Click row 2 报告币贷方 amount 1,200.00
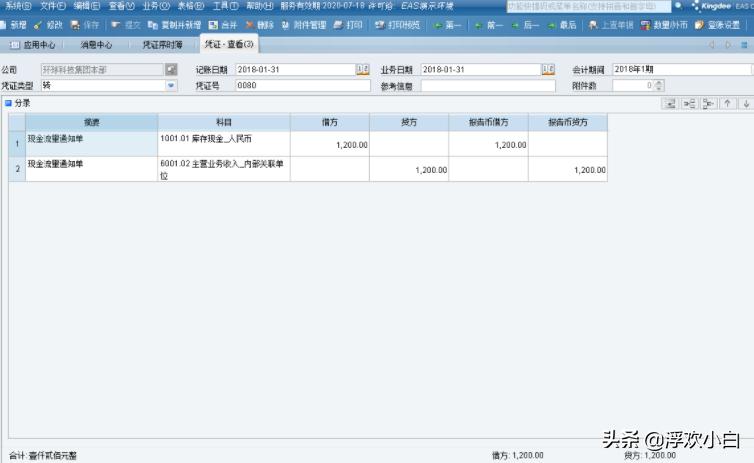The height and width of the screenshot is (463, 754). point(567,169)
